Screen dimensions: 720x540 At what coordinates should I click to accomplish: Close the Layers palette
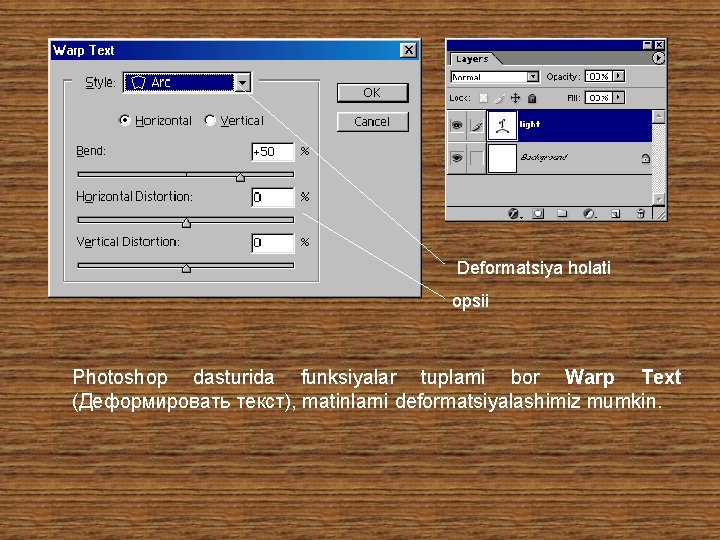pyautogui.click(x=659, y=45)
